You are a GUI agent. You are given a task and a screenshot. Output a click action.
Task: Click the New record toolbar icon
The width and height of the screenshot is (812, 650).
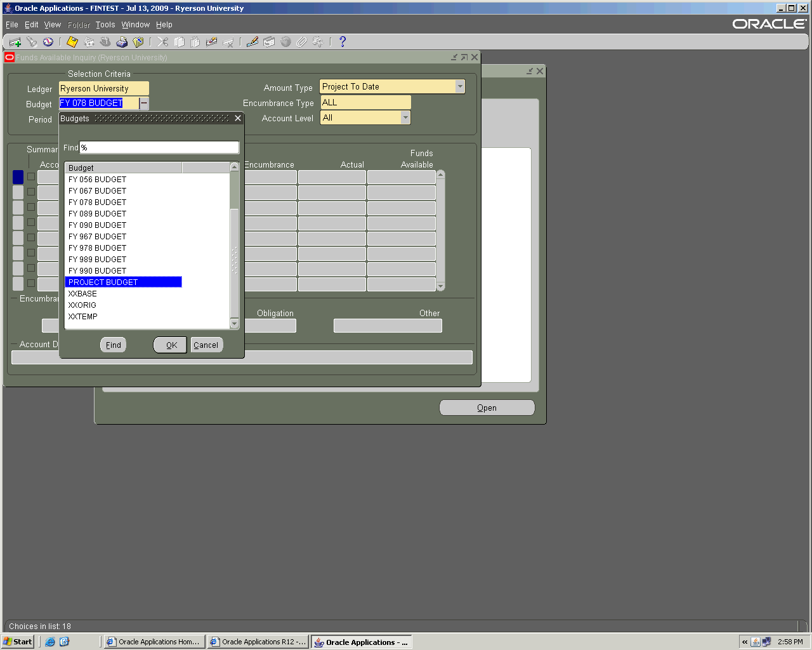(15, 42)
